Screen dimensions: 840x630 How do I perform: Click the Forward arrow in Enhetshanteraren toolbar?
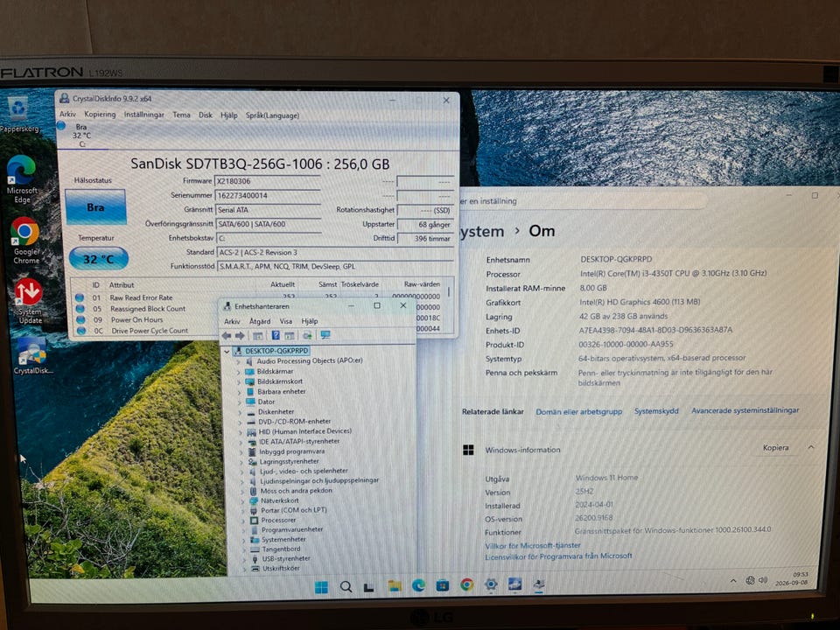[x=240, y=335]
